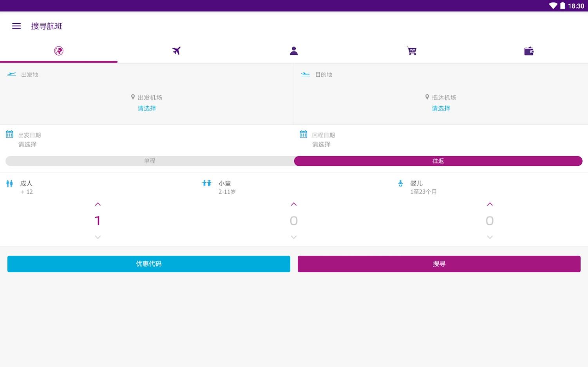
Task: Open the wallet boarding pass icon
Action: (x=529, y=50)
